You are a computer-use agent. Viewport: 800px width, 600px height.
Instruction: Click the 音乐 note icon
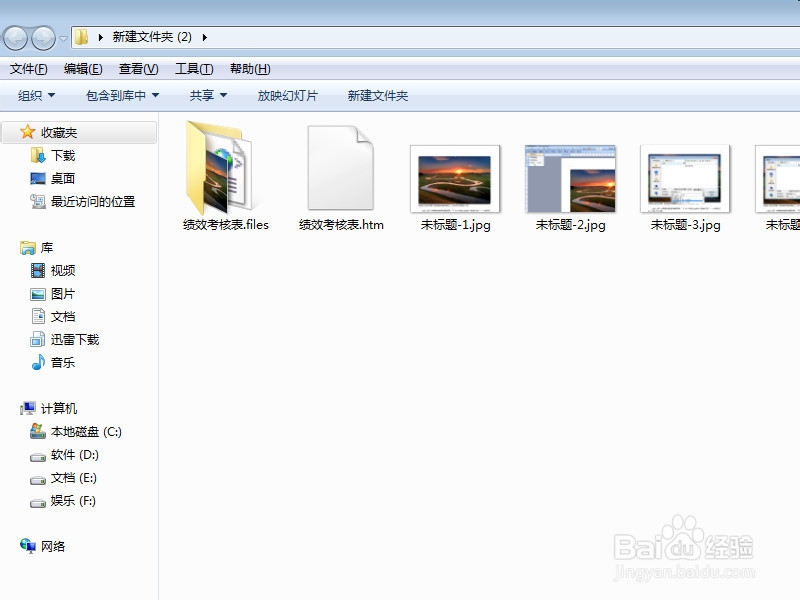(38, 362)
